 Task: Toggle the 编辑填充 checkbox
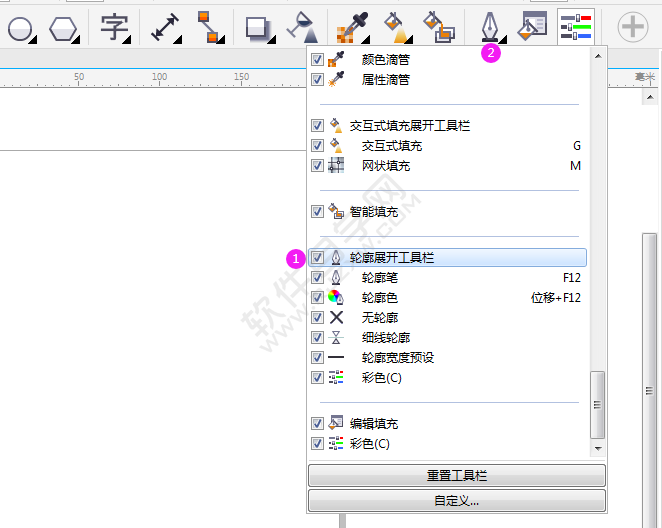[x=317, y=423]
